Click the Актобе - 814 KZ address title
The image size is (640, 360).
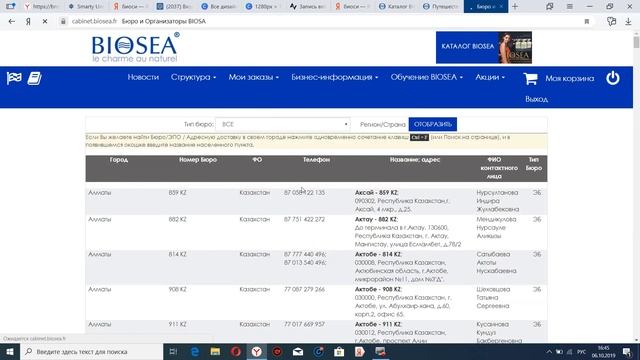pos(378,254)
